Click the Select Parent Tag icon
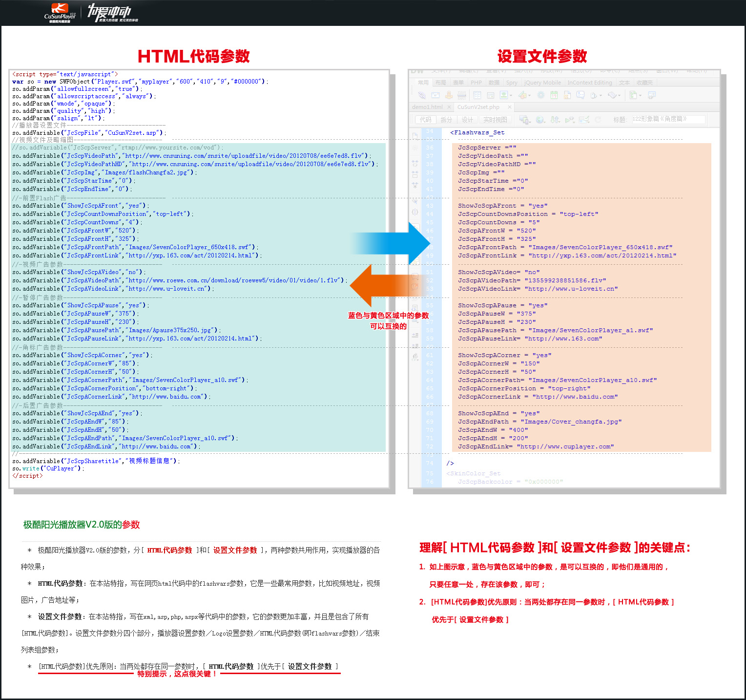This screenshot has width=746, height=700. click(x=415, y=200)
